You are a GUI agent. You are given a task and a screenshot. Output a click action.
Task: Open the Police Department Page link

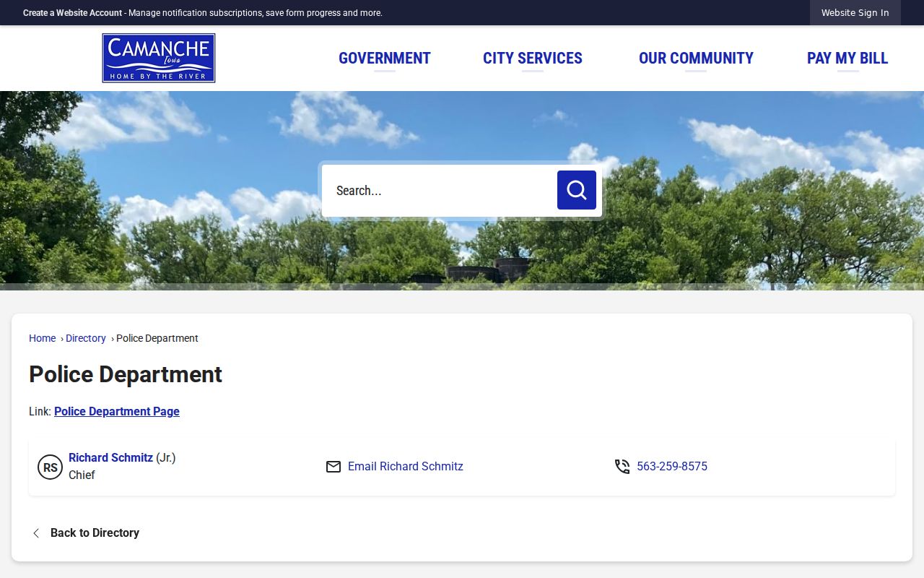tap(117, 411)
